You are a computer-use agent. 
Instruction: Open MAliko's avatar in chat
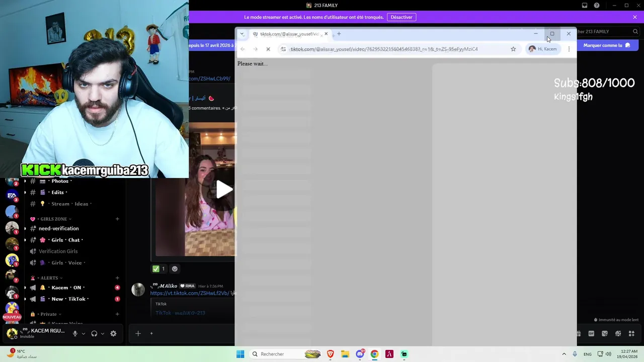(138, 290)
